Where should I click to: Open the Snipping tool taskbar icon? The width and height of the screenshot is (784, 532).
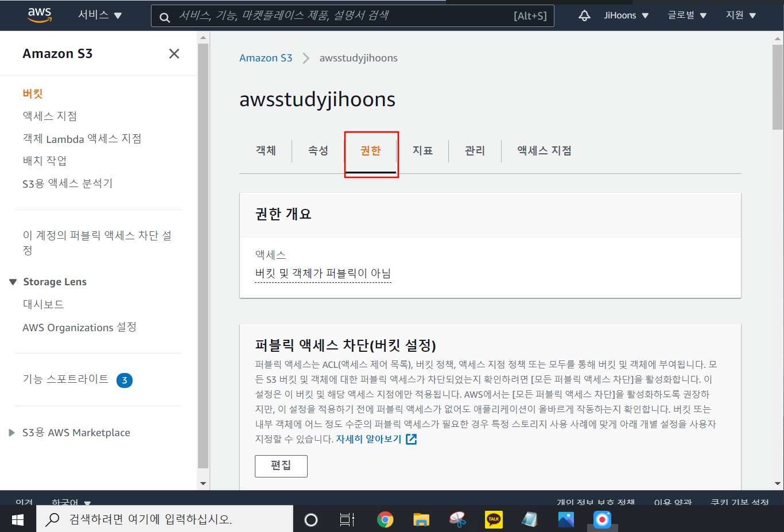[457, 520]
